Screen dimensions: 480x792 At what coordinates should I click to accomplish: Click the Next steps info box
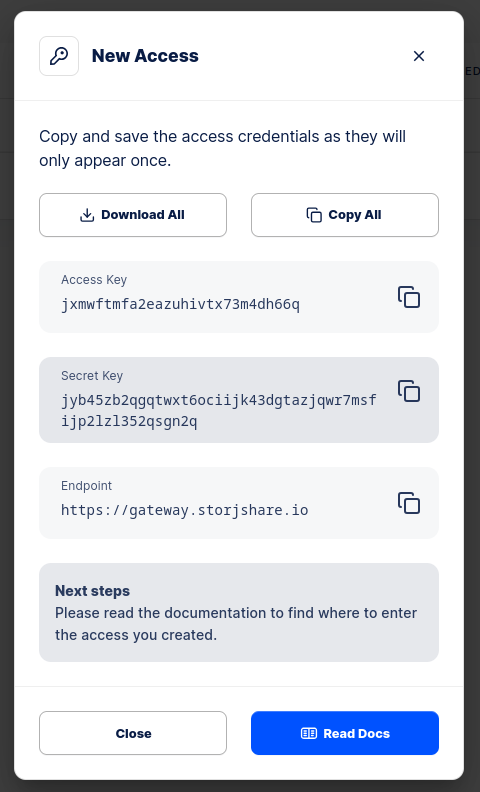(x=239, y=613)
